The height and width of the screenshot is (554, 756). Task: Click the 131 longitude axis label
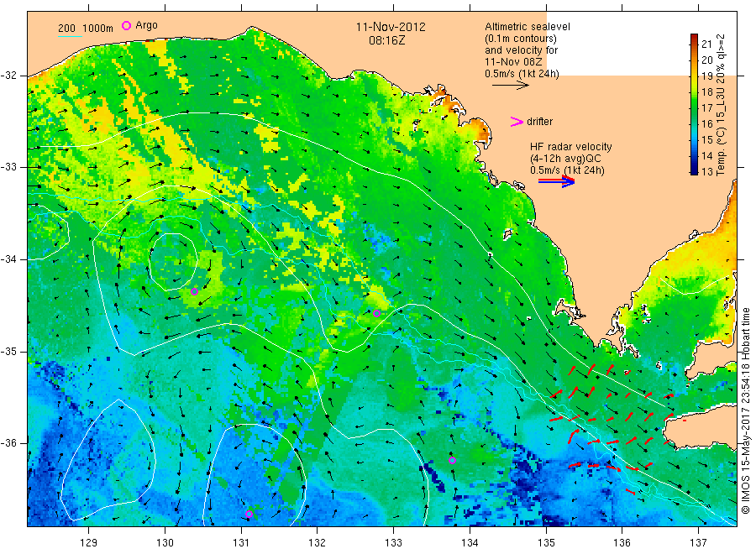click(x=241, y=543)
